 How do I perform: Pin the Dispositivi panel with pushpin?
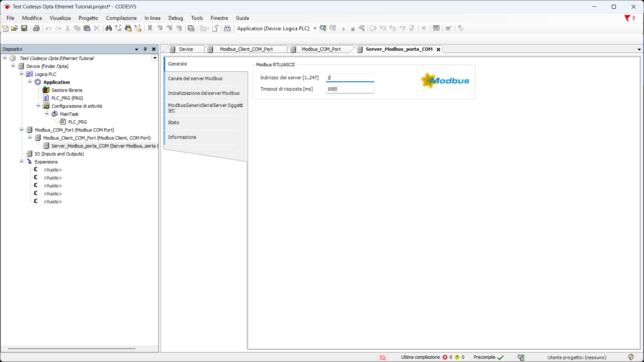[145, 49]
